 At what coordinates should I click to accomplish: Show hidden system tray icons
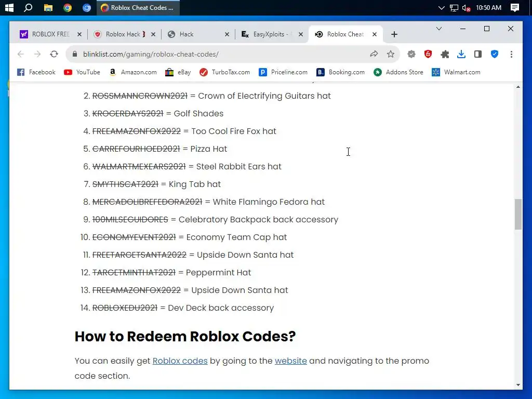[x=441, y=7]
